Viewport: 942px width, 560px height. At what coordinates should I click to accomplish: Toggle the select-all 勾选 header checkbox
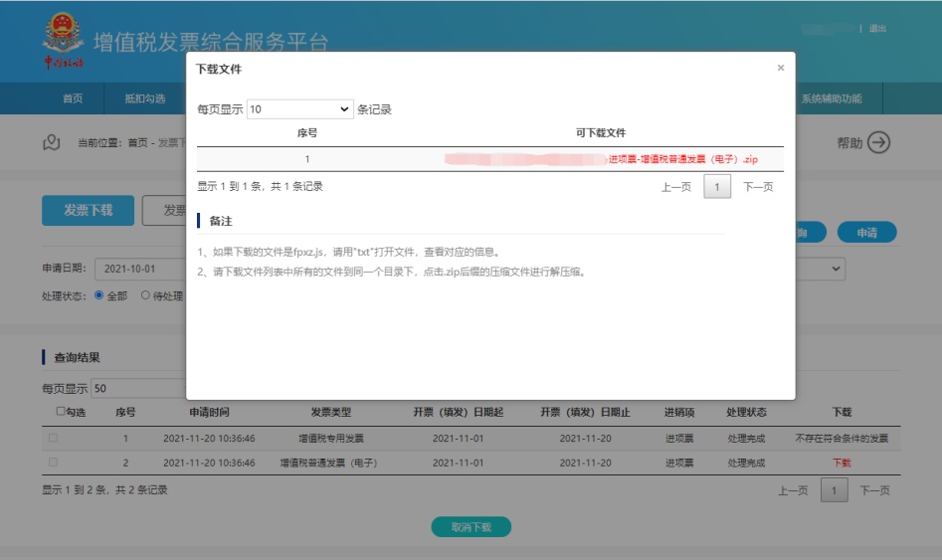[61, 412]
